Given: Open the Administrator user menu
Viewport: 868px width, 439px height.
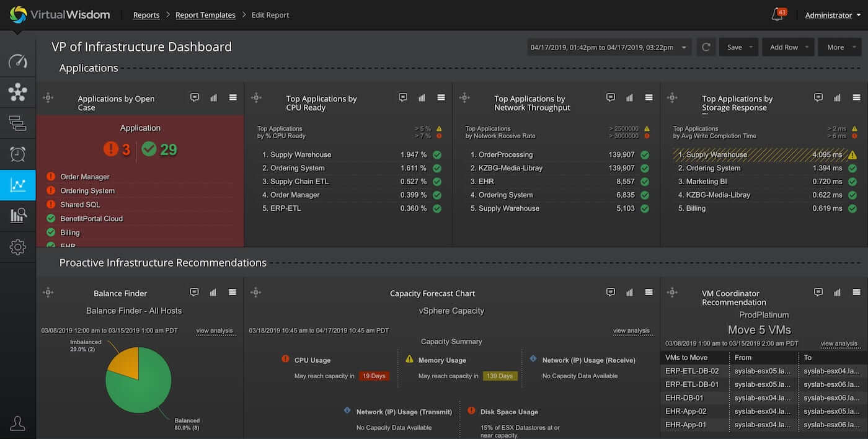Looking at the screenshot, I should (833, 15).
